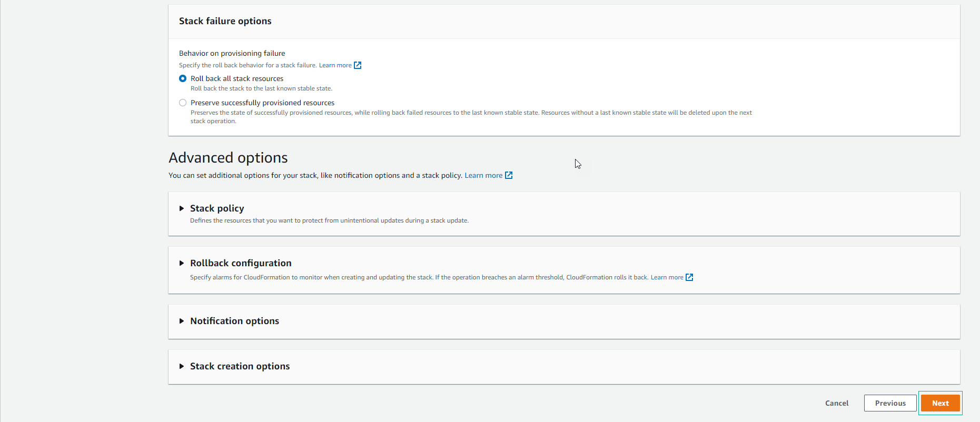980x422 pixels.
Task: Click the Next button
Action: click(x=941, y=403)
